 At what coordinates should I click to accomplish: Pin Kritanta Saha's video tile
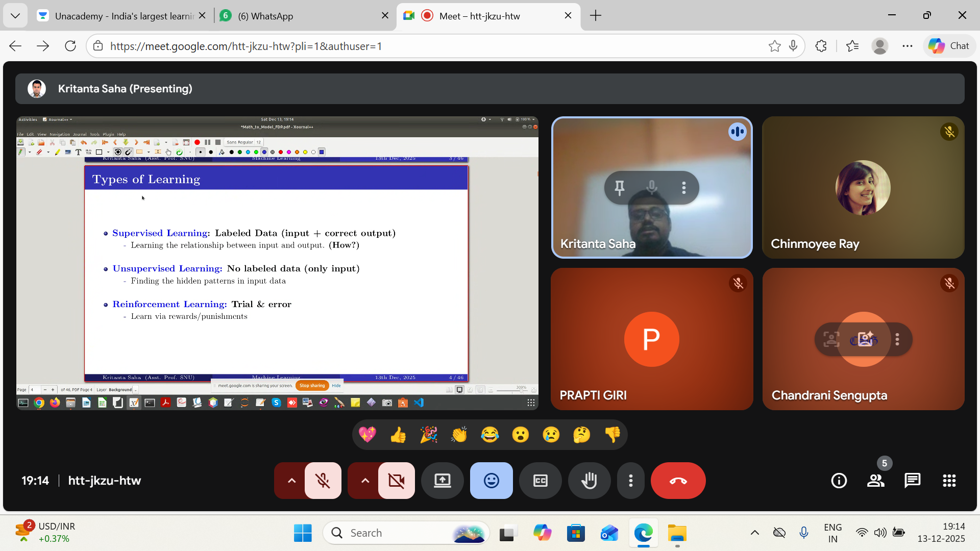(x=619, y=188)
